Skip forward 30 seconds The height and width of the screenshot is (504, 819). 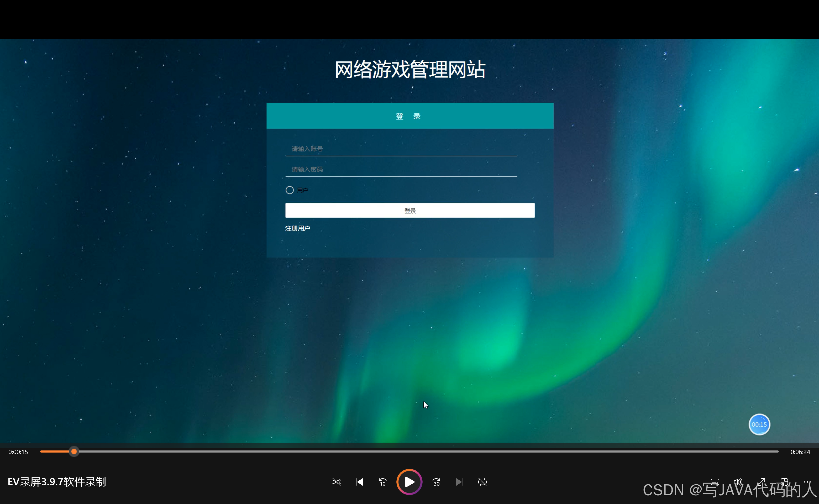point(436,482)
